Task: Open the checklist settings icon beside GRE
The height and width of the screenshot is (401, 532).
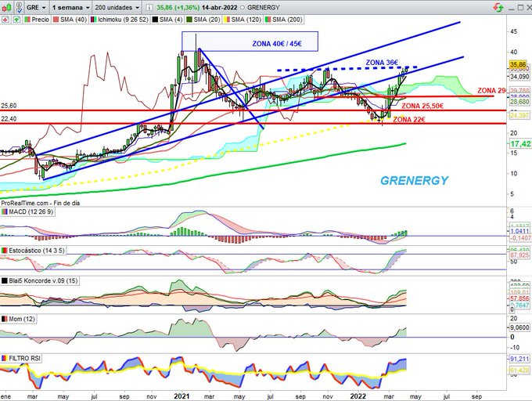Action: 20,7
